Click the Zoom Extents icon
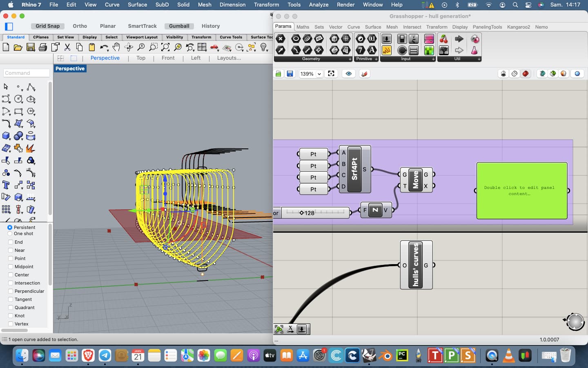Viewport: 588px width, 368px height. (x=165, y=47)
